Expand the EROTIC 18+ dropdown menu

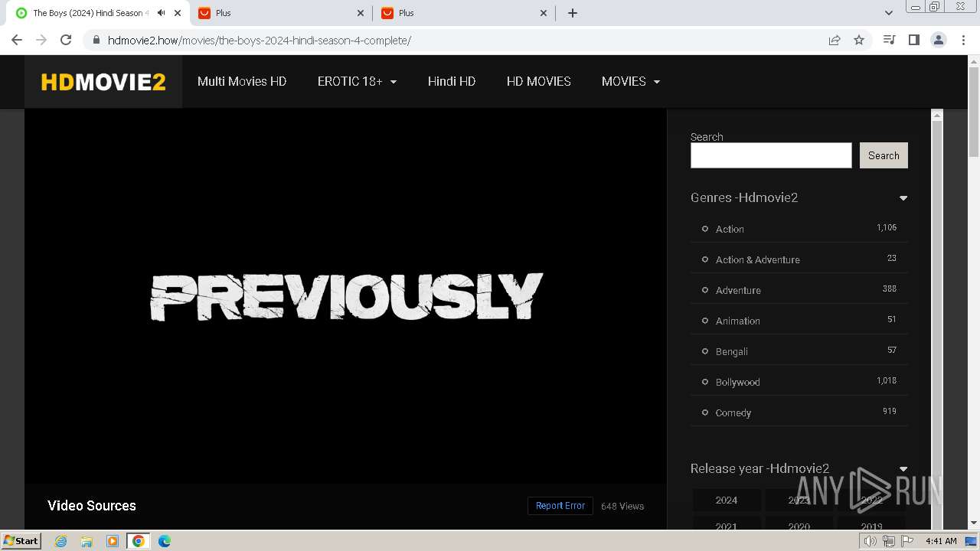357,81
